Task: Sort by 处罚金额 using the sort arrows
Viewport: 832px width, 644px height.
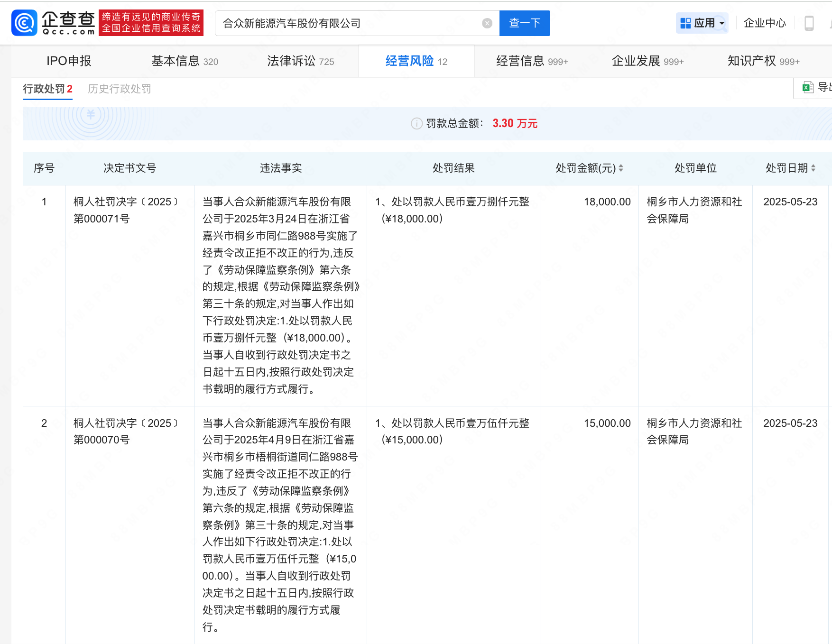Action: point(621,168)
